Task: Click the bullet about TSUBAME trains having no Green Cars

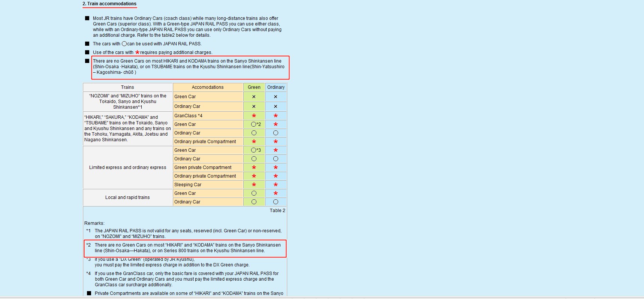Action: coord(189,67)
